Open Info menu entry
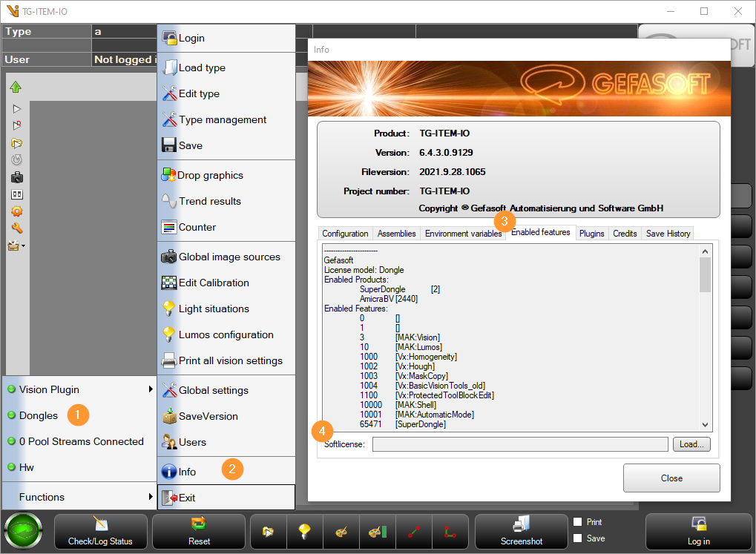756x554 pixels. click(226, 472)
